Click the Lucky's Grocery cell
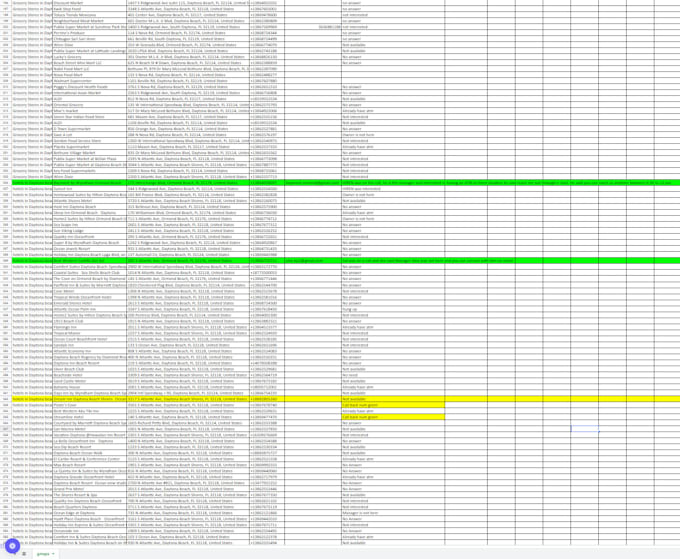Screen dimensions: 680x559 point(90,57)
